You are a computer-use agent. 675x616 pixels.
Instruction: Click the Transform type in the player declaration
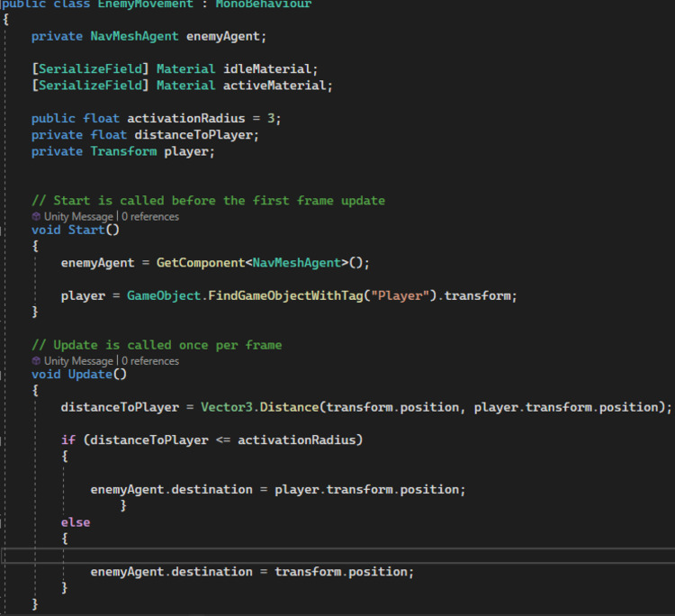[123, 151]
